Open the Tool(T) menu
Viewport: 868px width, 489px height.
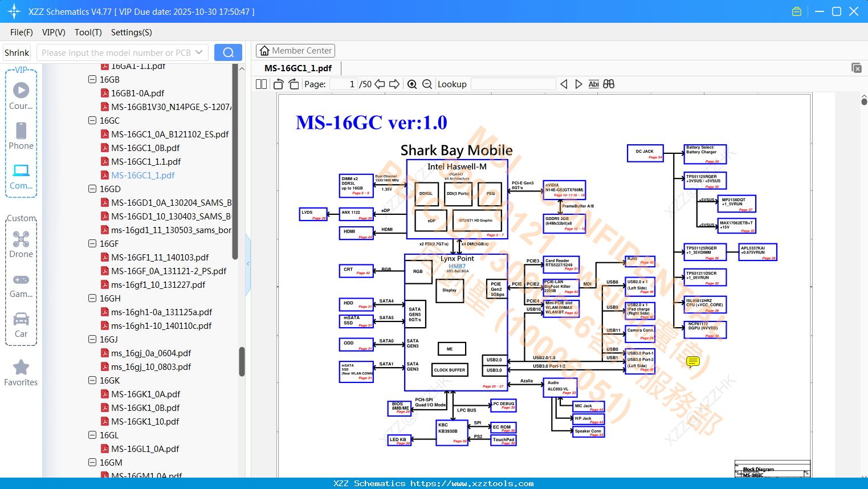[88, 32]
